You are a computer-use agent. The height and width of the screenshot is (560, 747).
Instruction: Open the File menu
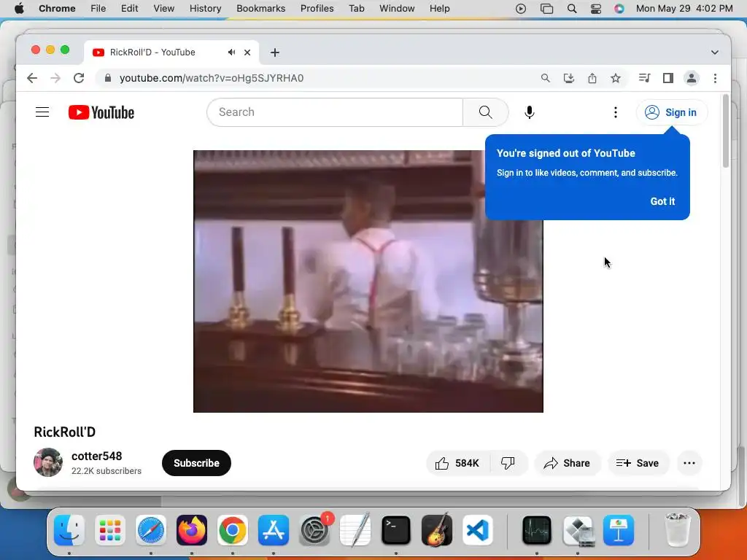point(98,9)
